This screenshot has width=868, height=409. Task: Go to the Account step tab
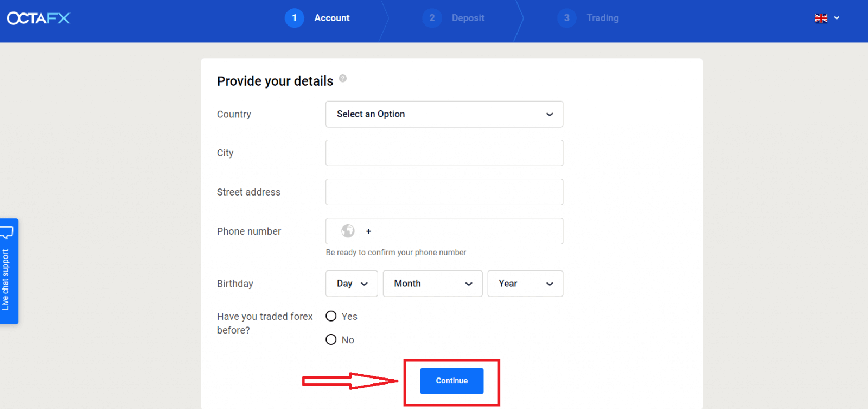332,18
